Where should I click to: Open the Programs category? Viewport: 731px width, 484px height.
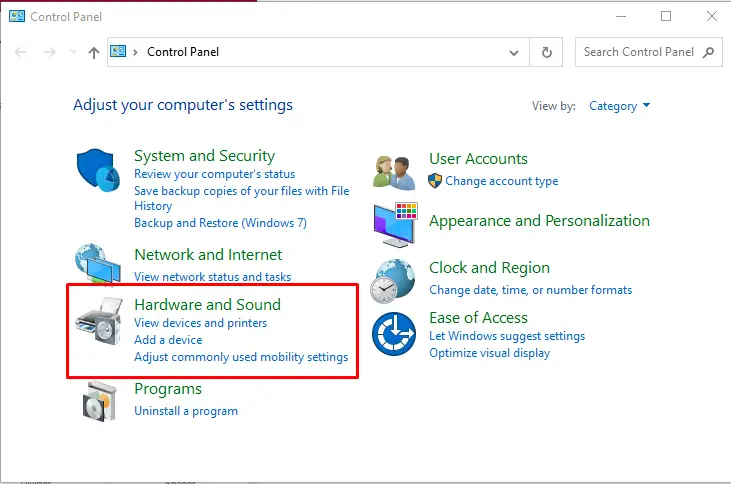pos(168,389)
